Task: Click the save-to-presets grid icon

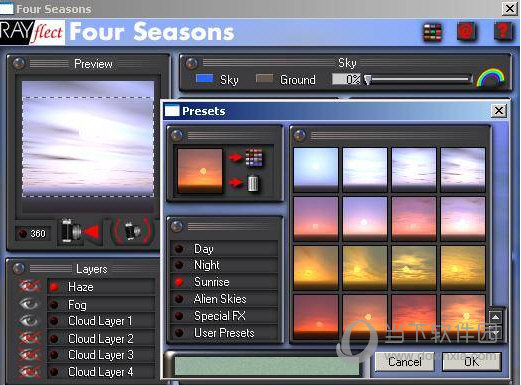Action: coord(254,158)
